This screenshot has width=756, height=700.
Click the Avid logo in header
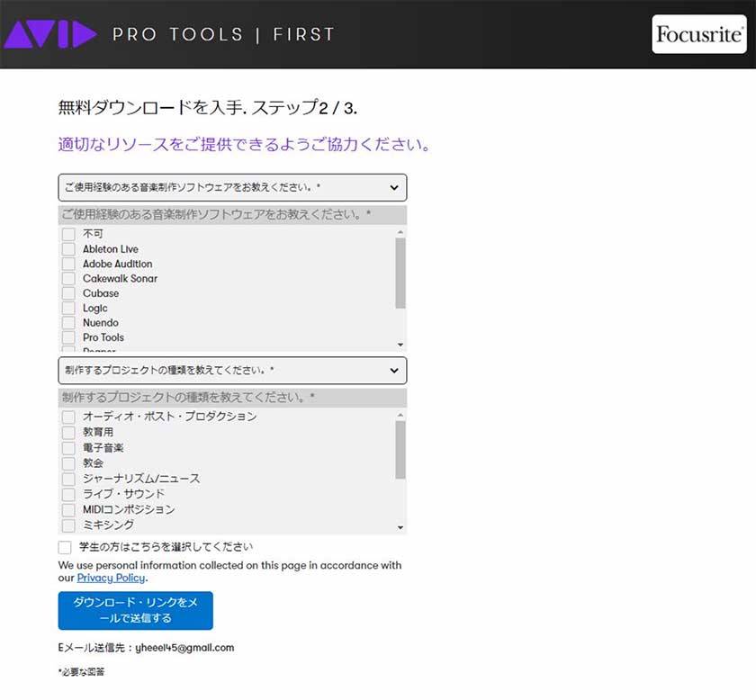point(50,34)
